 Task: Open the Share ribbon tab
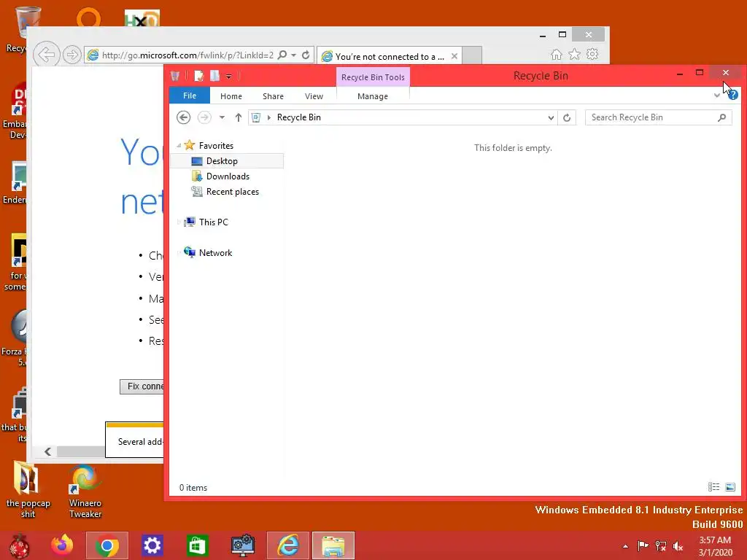273,96
